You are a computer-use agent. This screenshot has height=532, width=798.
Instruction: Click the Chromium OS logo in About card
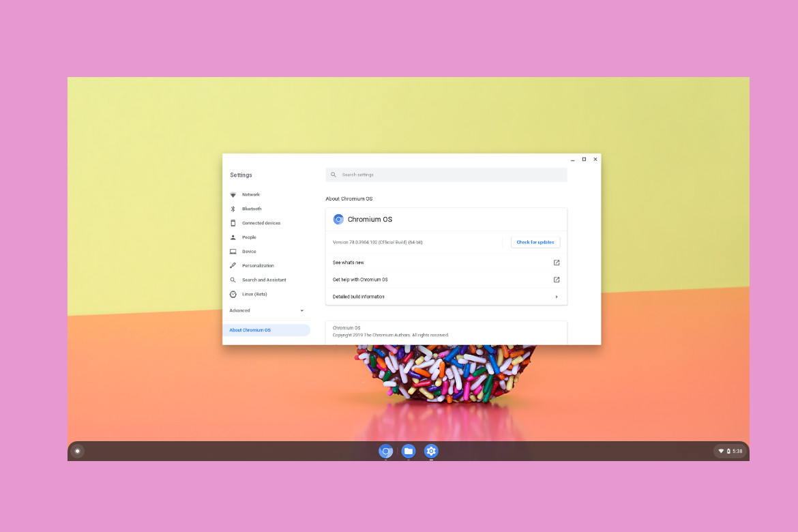(x=338, y=220)
